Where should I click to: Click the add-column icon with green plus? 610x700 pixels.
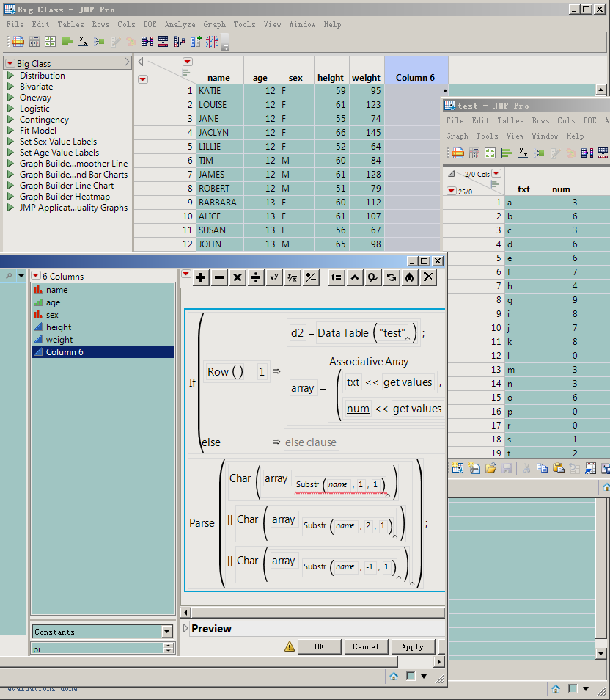(196, 42)
